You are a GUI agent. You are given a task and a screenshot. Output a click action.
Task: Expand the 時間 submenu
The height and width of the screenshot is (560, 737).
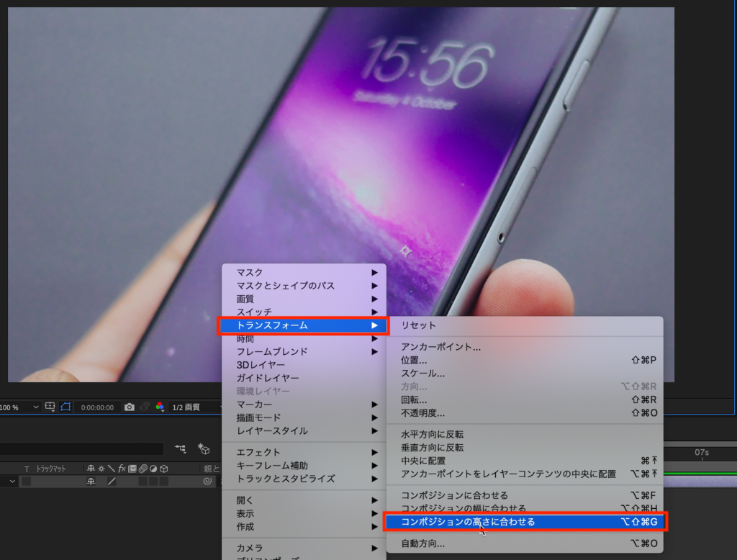304,338
